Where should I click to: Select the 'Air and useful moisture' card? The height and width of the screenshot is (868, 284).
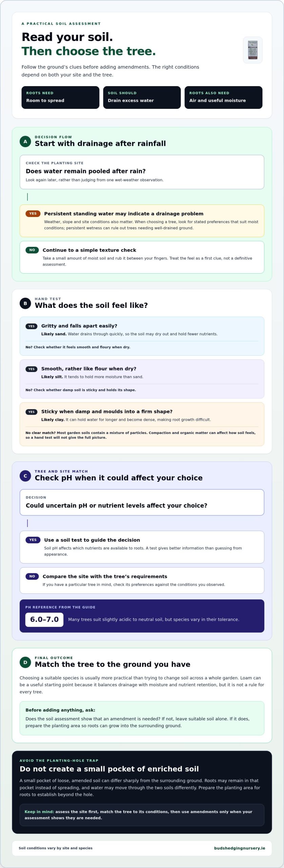[x=223, y=97]
